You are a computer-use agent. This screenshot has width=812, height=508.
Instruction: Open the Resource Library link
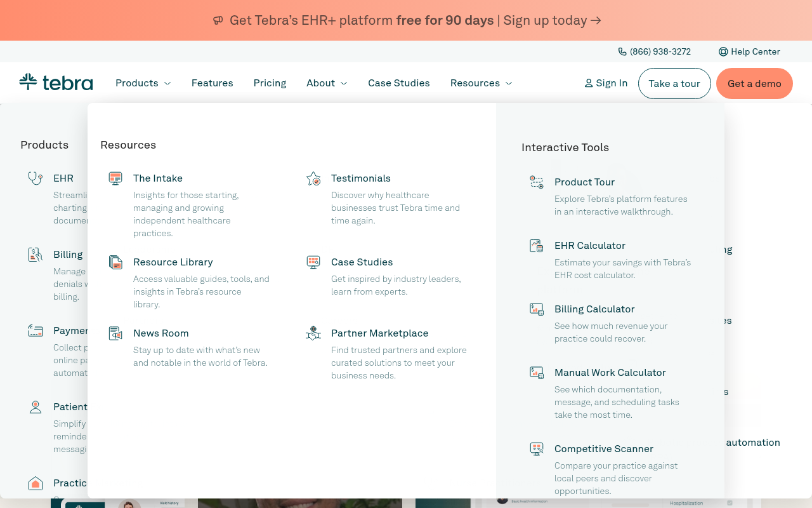173,262
